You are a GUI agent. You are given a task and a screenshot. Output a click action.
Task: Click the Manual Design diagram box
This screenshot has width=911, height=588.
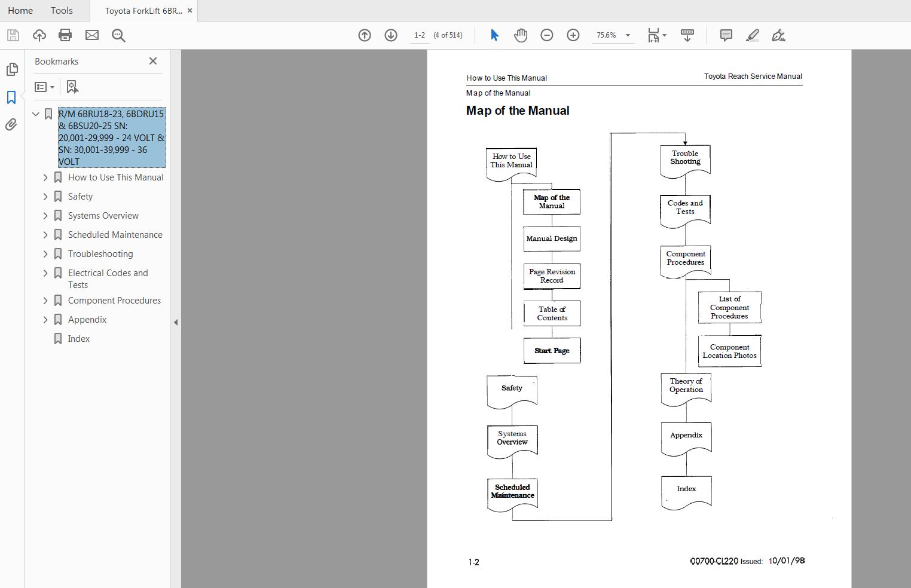coord(552,238)
